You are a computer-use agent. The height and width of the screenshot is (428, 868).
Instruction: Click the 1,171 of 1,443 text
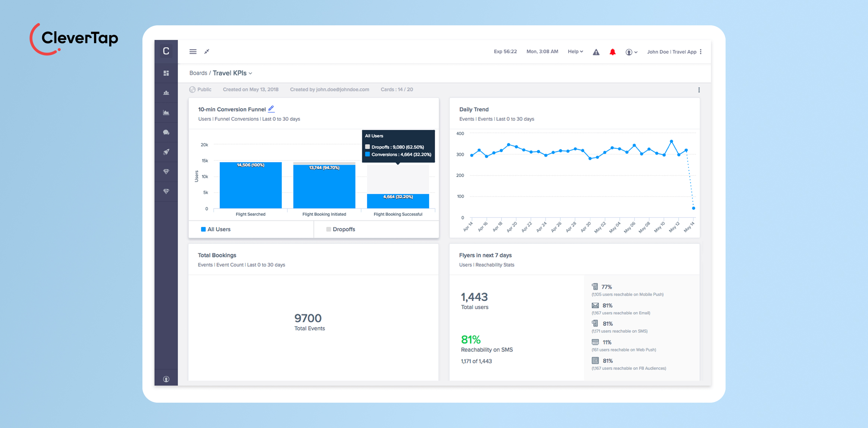click(476, 361)
